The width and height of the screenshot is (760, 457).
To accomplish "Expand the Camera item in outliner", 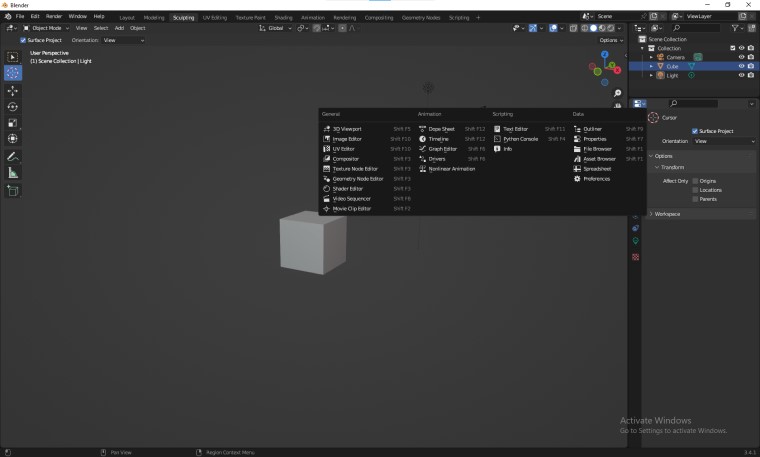I will 651,57.
